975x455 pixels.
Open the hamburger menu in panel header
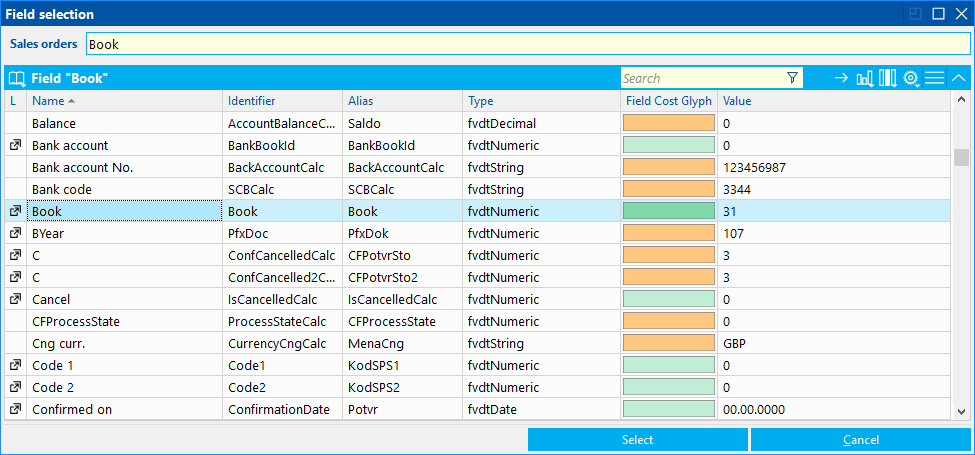pyautogui.click(x=934, y=78)
